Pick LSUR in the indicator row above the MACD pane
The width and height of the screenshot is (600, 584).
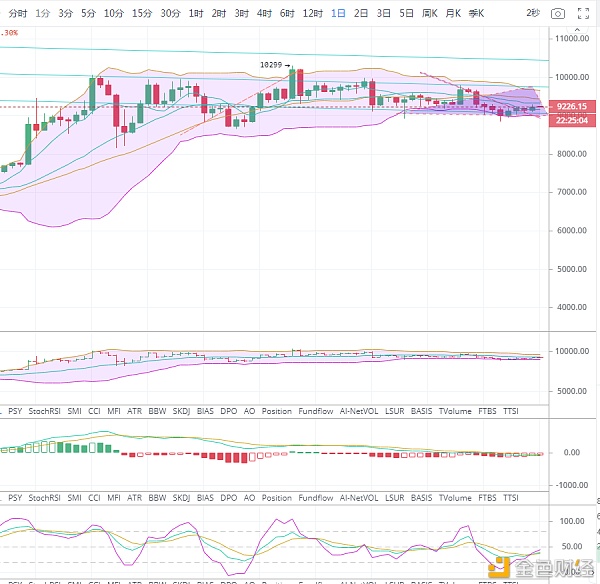[x=395, y=411]
